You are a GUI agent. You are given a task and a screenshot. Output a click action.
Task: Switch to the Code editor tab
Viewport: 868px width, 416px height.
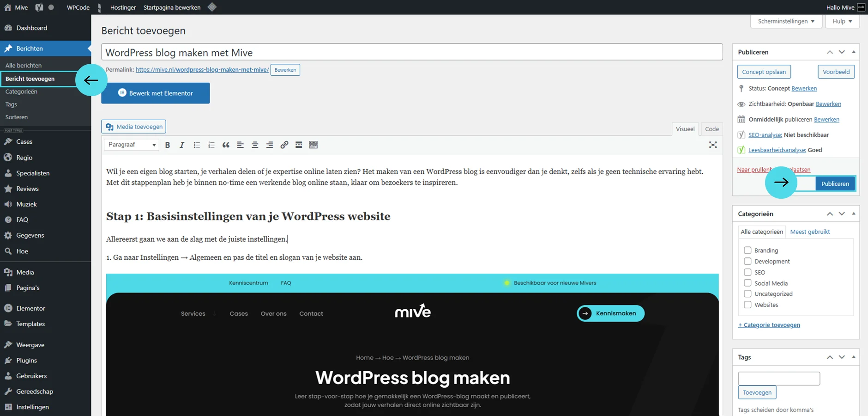click(711, 129)
